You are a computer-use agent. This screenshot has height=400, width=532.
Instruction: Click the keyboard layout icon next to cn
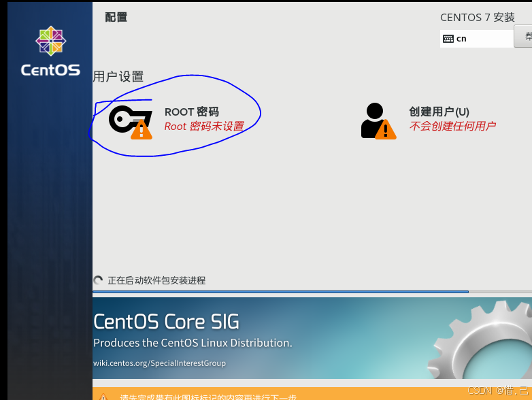448,39
